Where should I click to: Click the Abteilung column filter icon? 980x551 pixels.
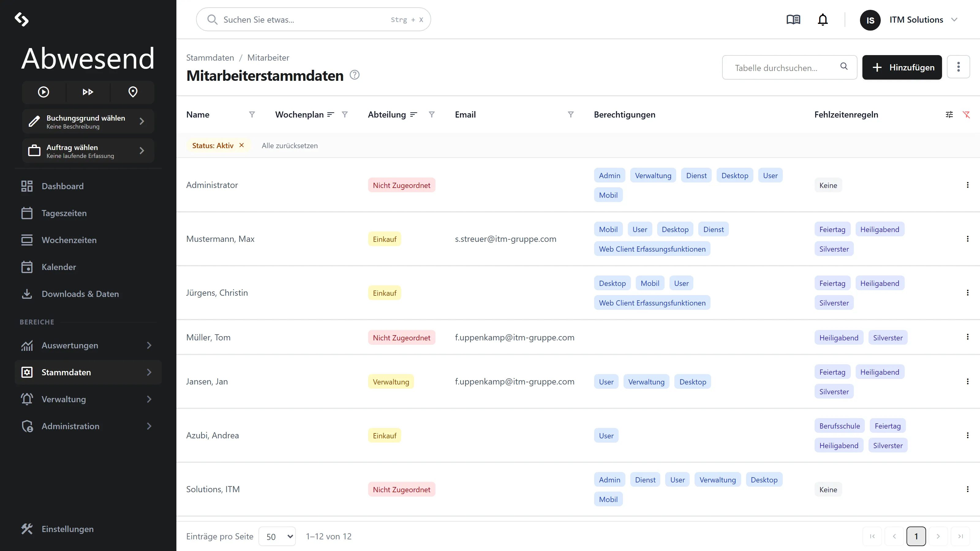(432, 114)
